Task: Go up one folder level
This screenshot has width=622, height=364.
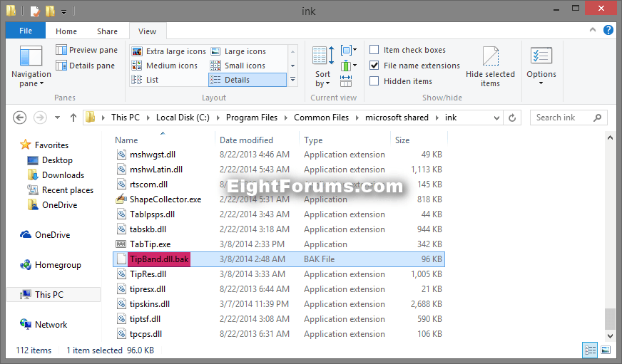Action: click(73, 118)
